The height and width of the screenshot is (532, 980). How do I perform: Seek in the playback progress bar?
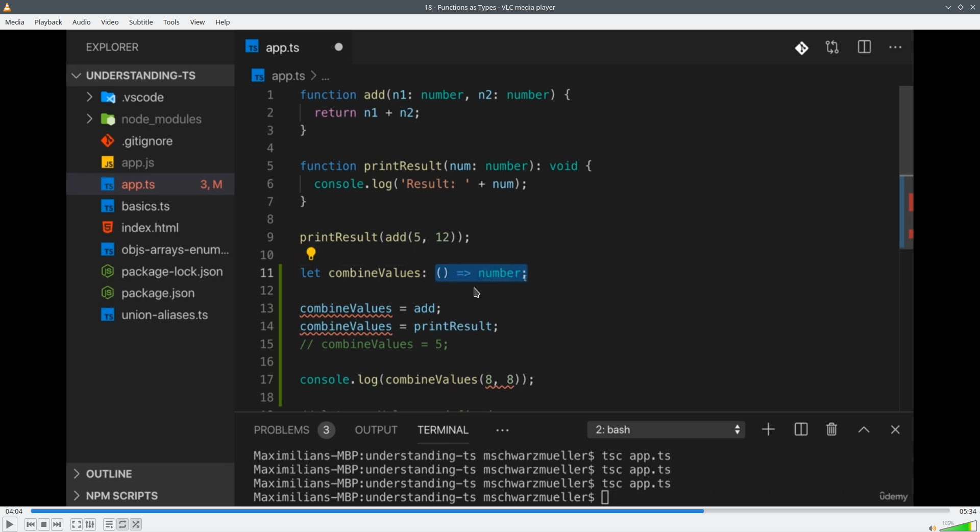pyautogui.click(x=490, y=511)
